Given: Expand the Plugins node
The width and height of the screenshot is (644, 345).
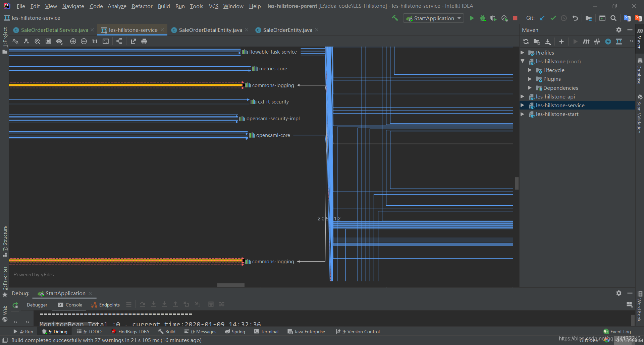Looking at the screenshot, I should point(530,79).
